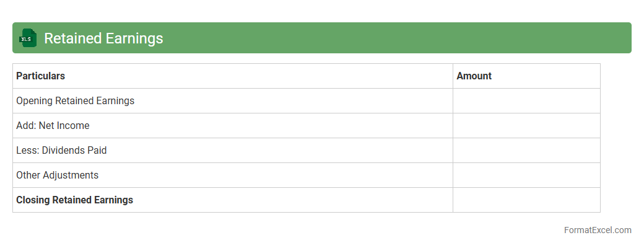The height and width of the screenshot is (248, 644).
Task: Click Amount cell for Opening Retained Earnings
Action: [x=526, y=100]
